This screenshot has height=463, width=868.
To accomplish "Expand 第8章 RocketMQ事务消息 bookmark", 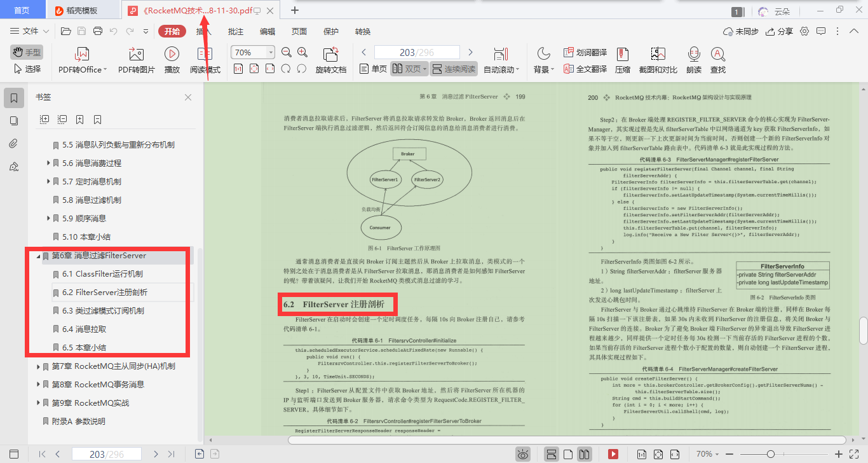I will (x=38, y=385).
